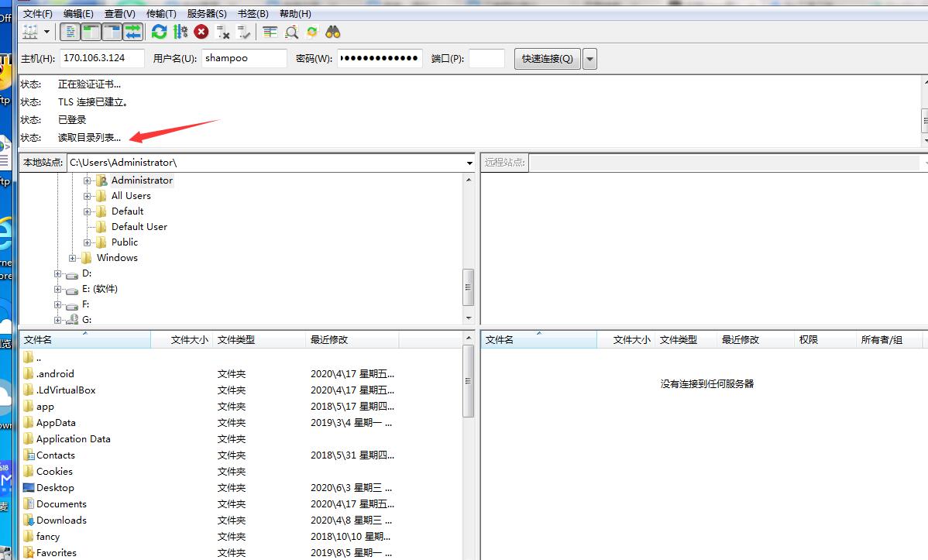Click the .android folder icon
928x560 pixels.
click(x=29, y=373)
